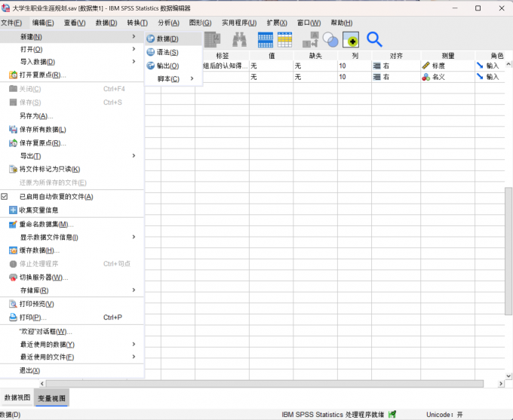513x420 pixels.
Task: Click the green plus add toolbar icon
Action: pyautogui.click(x=351, y=39)
